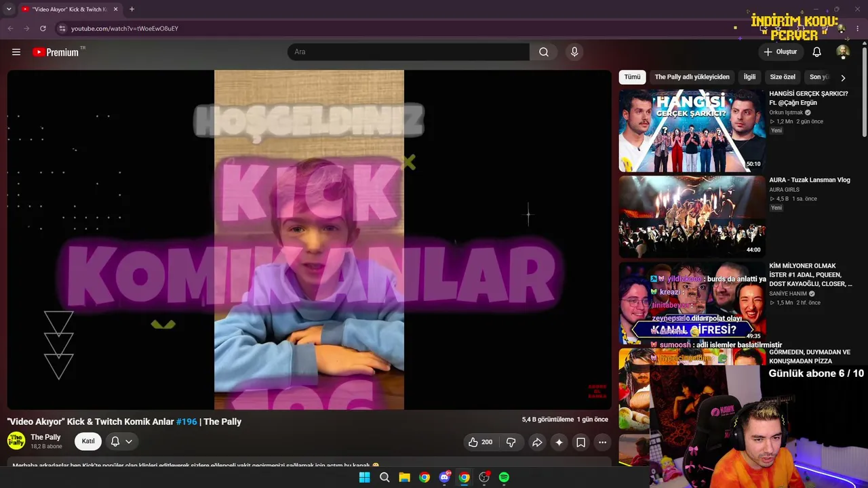Open the YouTube notifications bell in header
Screen dimensions: 868x488
click(817, 52)
